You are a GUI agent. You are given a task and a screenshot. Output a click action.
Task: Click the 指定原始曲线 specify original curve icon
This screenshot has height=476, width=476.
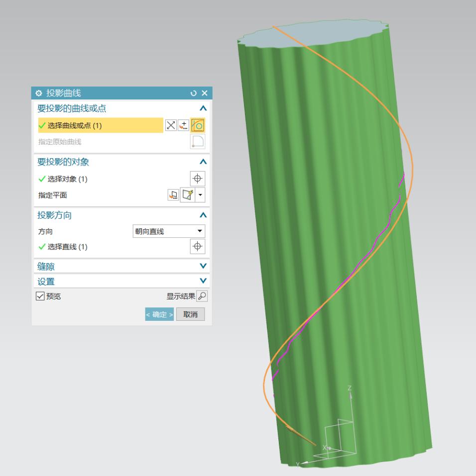tap(198, 141)
